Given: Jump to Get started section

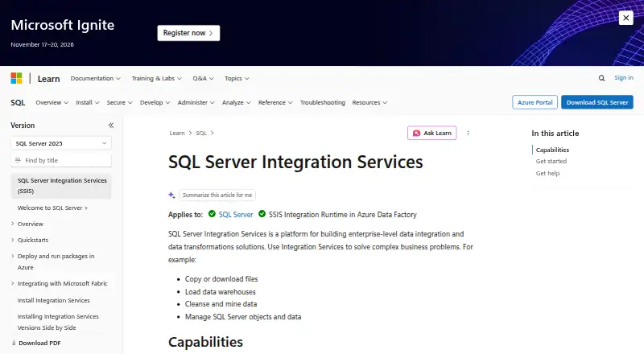Looking at the screenshot, I should [x=551, y=162].
